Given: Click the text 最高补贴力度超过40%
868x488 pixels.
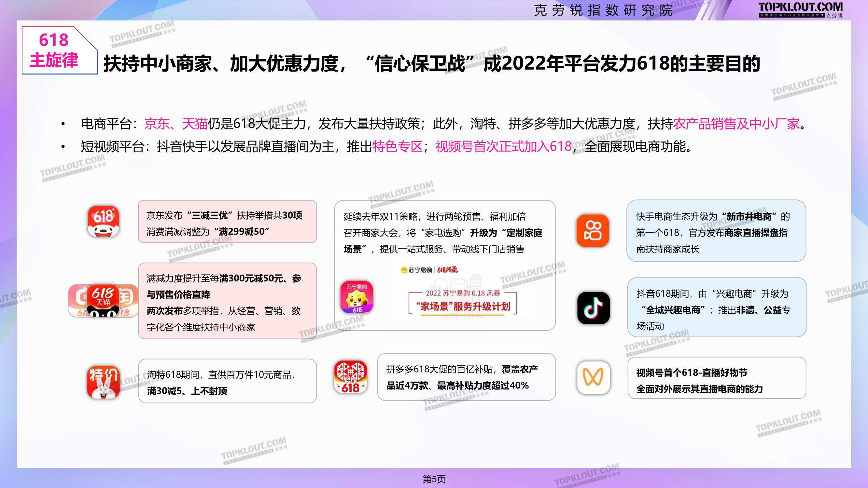Looking at the screenshot, I should pos(483,386).
